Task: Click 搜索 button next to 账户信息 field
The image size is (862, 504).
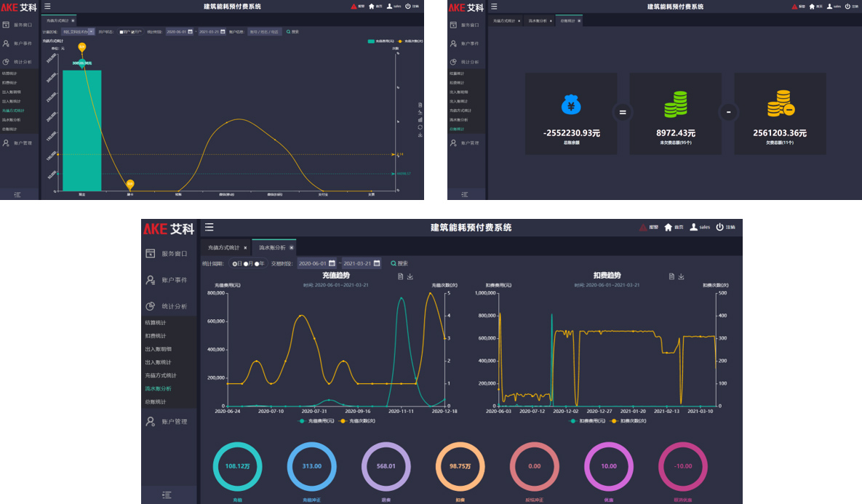Action: 292,32
